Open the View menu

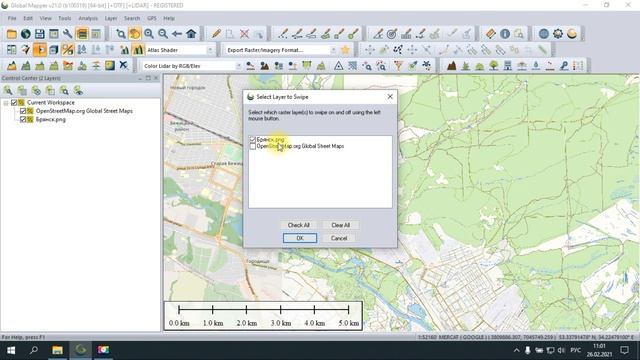point(45,18)
